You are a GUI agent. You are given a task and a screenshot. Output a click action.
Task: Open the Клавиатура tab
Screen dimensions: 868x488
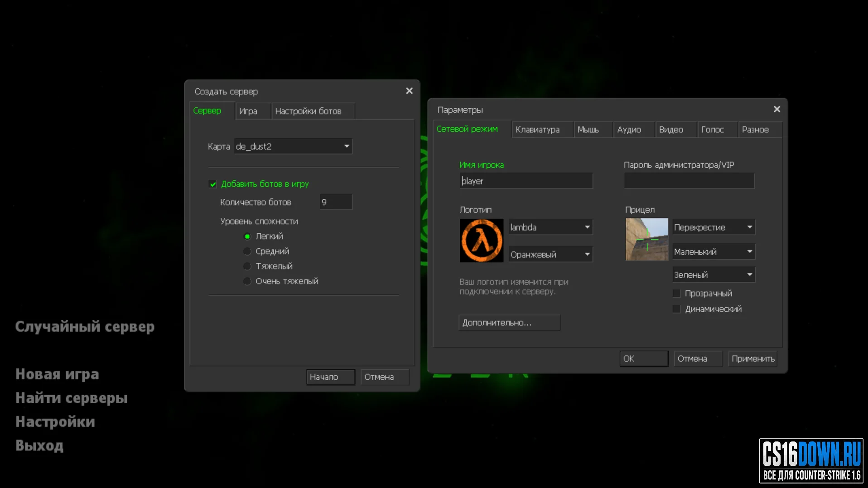click(542, 130)
